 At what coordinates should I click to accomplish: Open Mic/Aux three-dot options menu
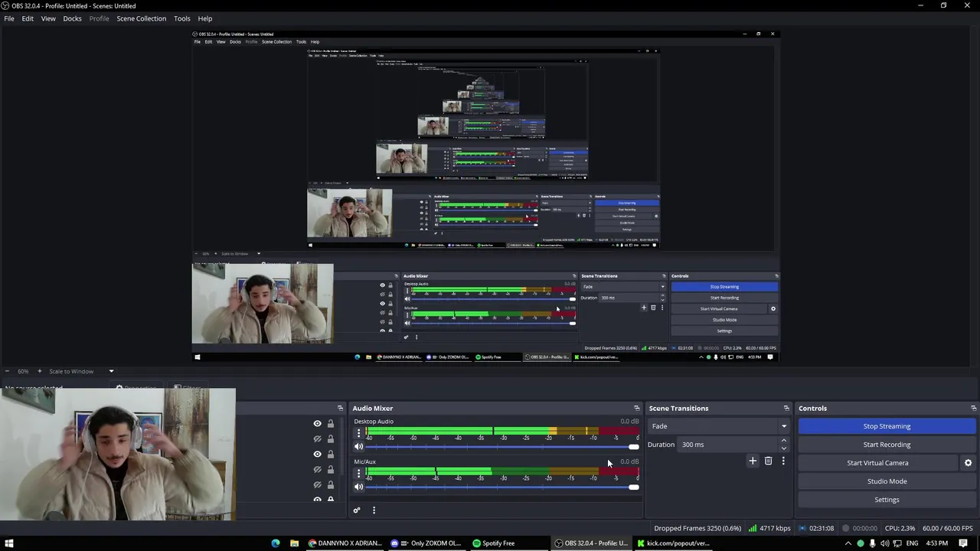pos(358,474)
